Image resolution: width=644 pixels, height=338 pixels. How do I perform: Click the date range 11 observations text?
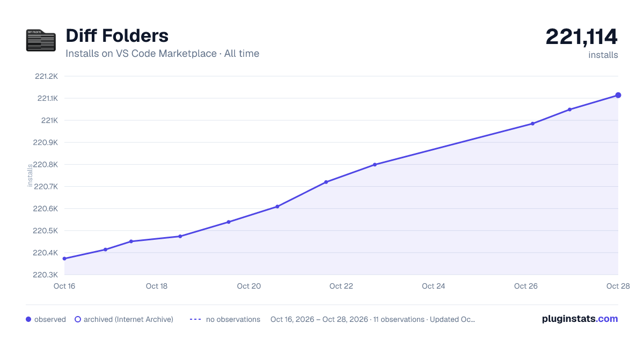click(x=373, y=319)
